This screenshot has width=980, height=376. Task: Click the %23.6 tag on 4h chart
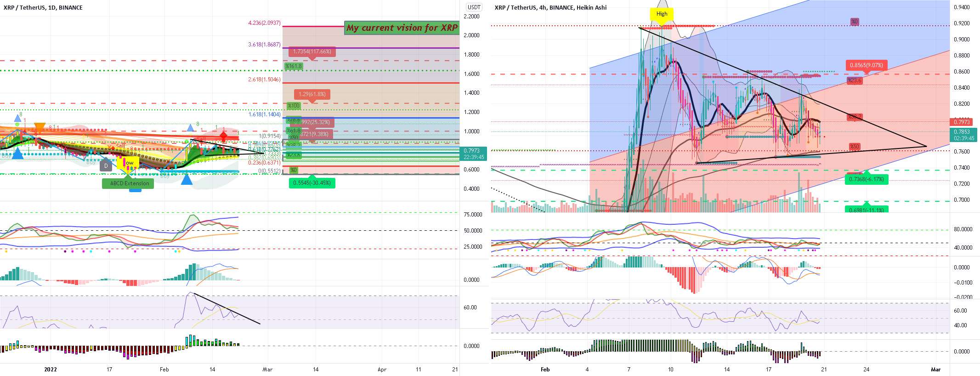855,80
